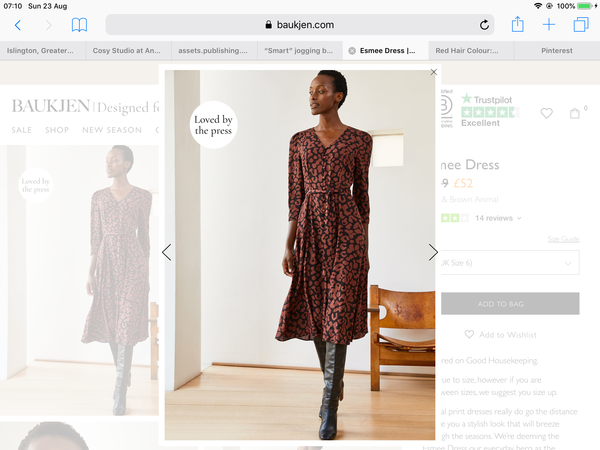Screen dimensions: 600x450
Task: Open the size selection dropdown
Action: (510, 262)
